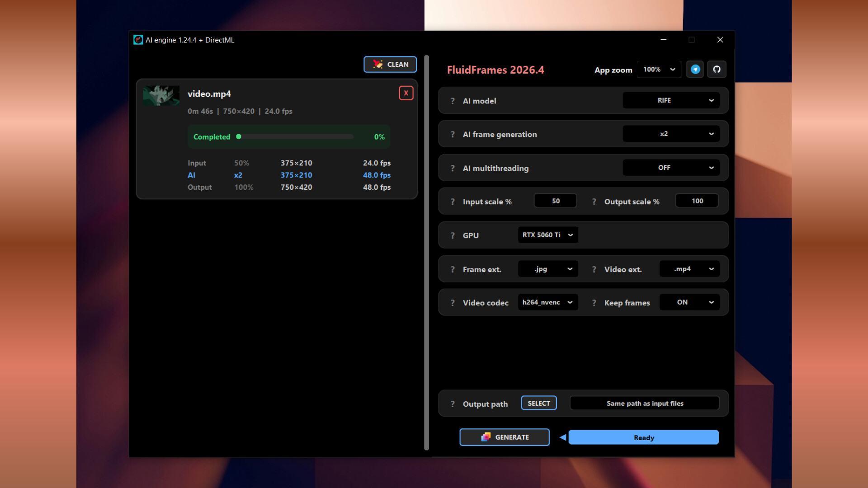Click the help icon for AI model

coord(453,101)
